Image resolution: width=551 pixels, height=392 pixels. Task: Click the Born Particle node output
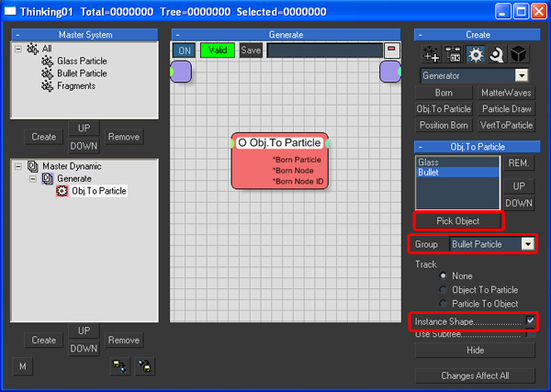[297, 160]
